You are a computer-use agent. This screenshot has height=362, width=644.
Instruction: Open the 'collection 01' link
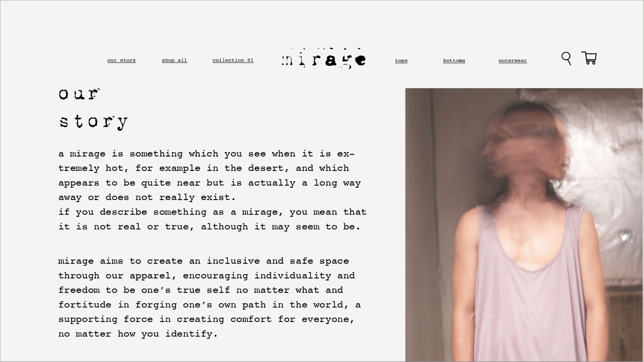coord(233,60)
